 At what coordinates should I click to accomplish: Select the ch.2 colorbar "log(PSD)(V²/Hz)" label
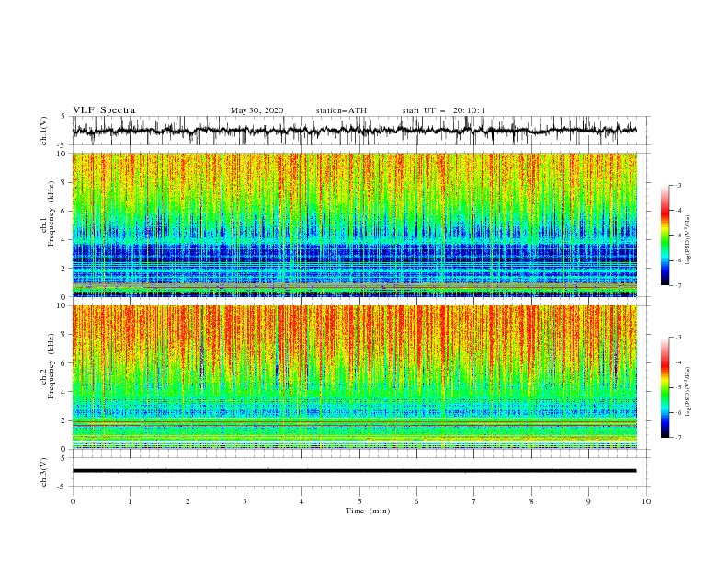[688, 391]
